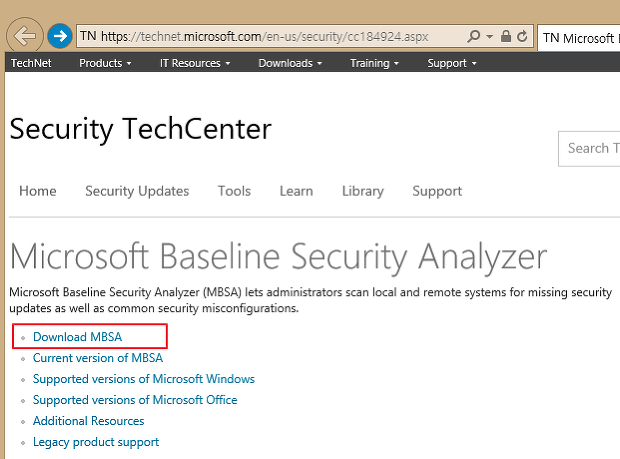Open the Learn navigation item
This screenshot has width=620, height=459.
pos(296,191)
